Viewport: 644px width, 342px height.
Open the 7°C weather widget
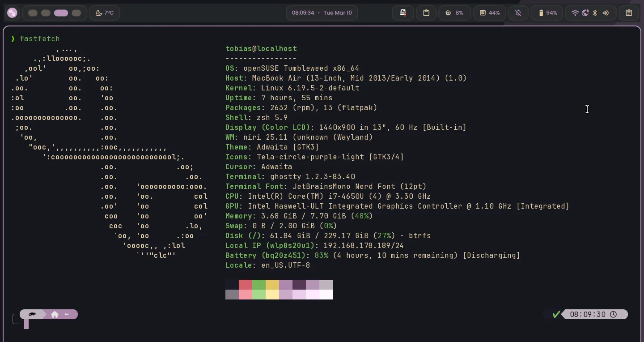(104, 13)
